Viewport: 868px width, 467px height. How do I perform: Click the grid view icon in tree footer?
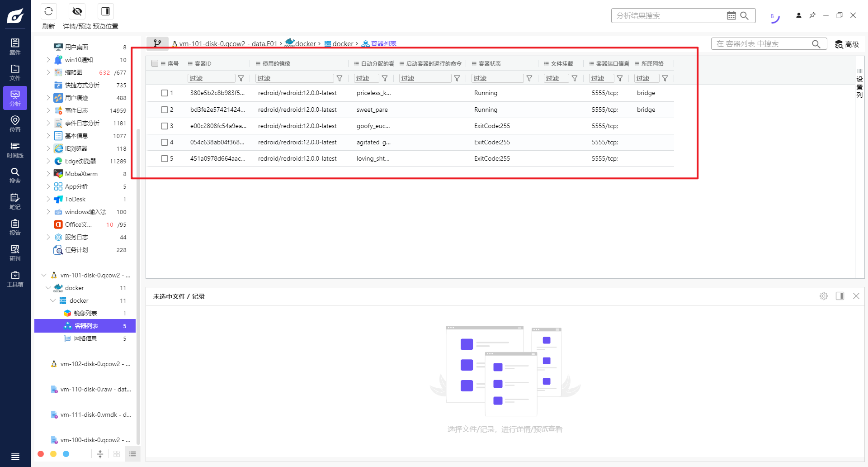coord(117,454)
